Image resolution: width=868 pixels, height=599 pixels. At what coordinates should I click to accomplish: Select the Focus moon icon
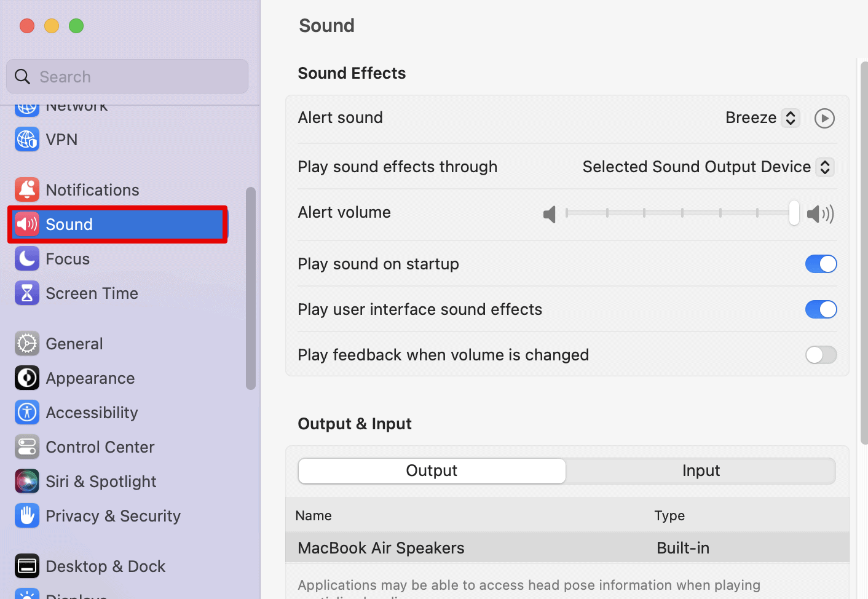[27, 259]
